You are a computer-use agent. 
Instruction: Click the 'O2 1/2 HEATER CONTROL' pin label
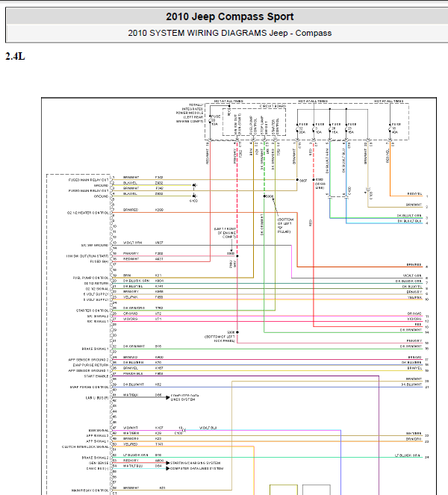[87, 213]
